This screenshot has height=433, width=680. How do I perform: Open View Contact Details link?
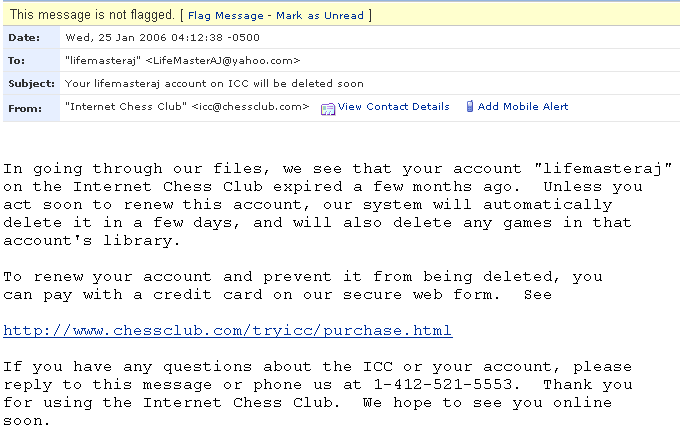(x=393, y=107)
